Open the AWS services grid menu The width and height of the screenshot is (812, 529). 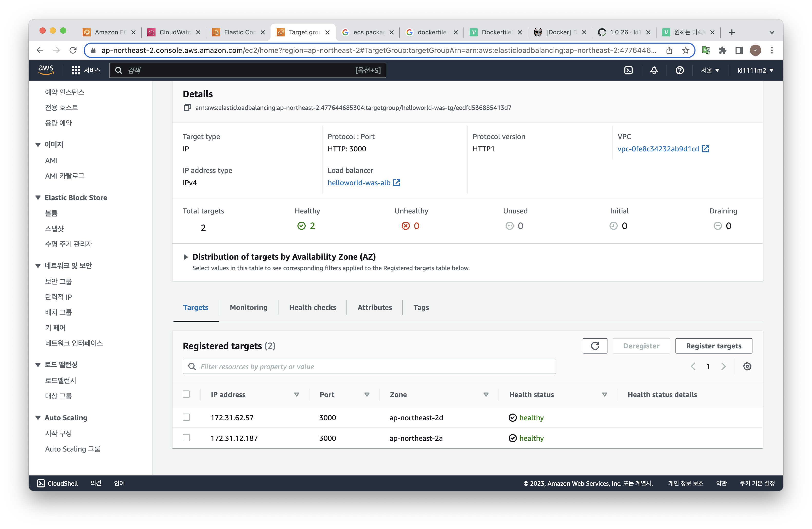(76, 70)
